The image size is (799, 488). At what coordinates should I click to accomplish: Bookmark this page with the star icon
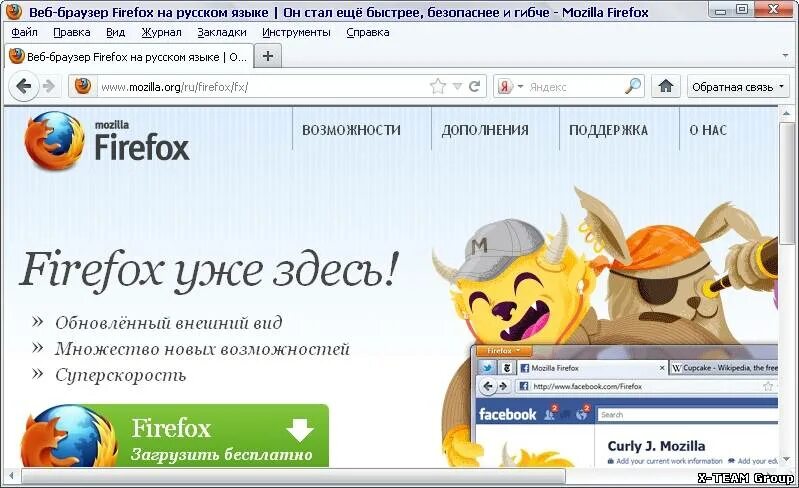438,86
